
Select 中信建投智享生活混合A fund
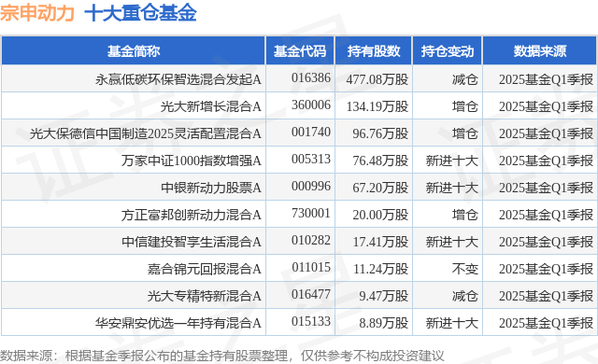tap(192, 242)
